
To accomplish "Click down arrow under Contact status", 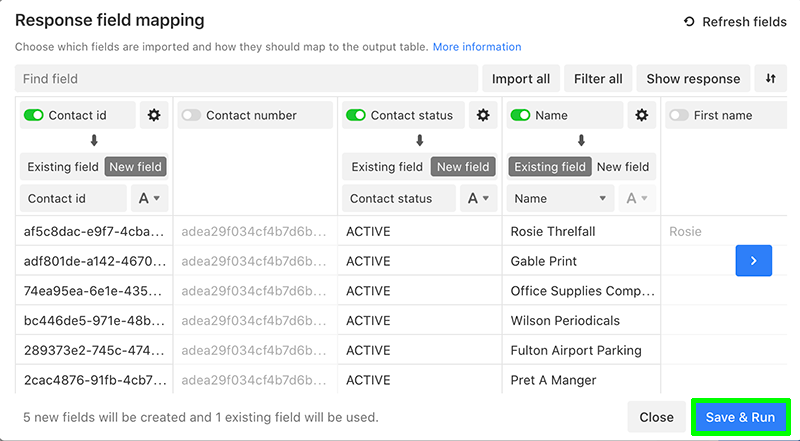I will [419, 140].
